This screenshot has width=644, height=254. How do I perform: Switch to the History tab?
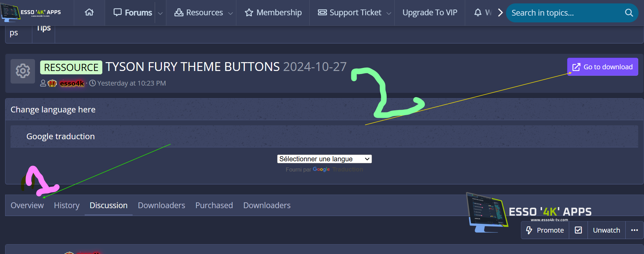67,205
